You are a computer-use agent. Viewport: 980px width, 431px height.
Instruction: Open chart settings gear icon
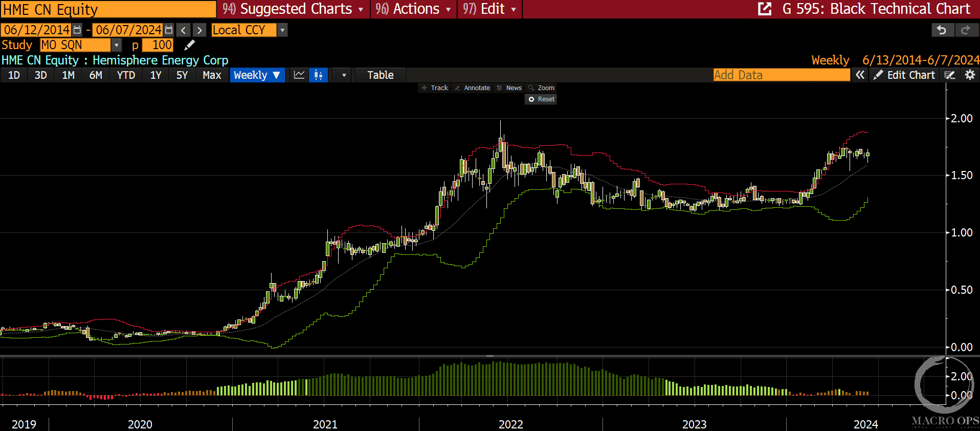970,75
